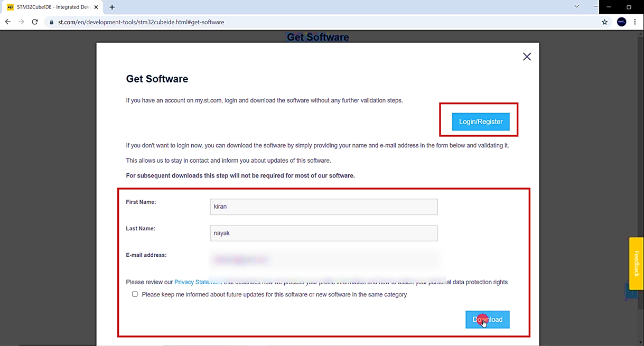The height and width of the screenshot is (346, 644).
Task: Open the Chrome three-dot menu
Action: pyautogui.click(x=635, y=22)
